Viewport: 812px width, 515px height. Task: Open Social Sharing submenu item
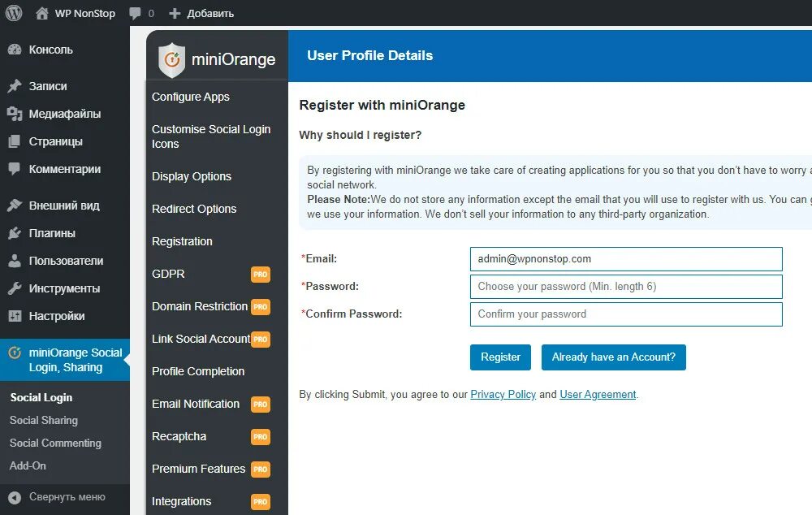pyautogui.click(x=44, y=420)
